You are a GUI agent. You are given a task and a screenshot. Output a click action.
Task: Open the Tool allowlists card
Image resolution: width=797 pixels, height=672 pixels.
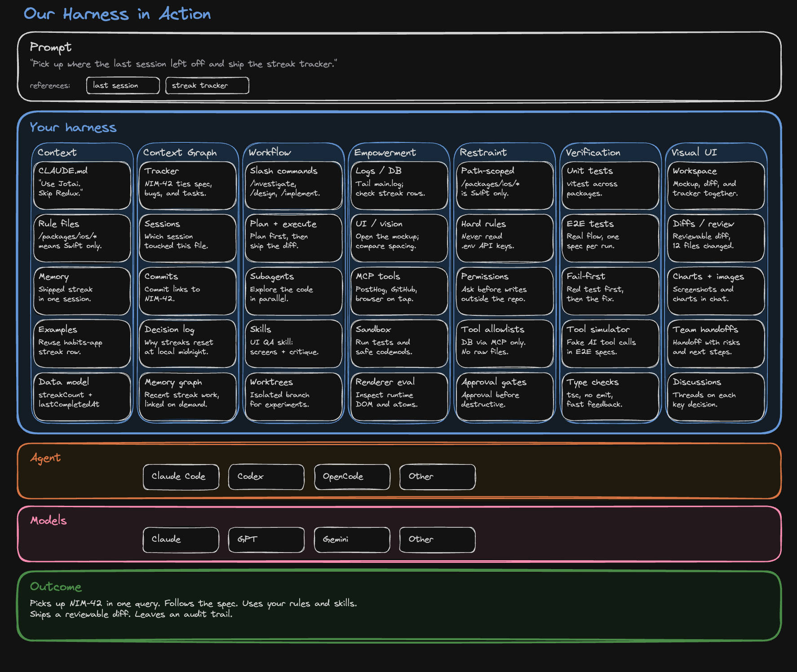(x=505, y=344)
